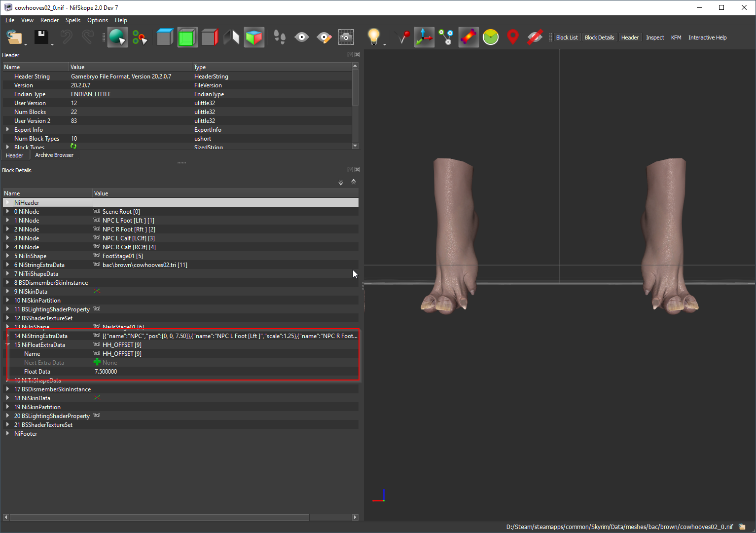756x533 pixels.
Task: Toggle the lighting bulb icon
Action: pyautogui.click(x=373, y=37)
